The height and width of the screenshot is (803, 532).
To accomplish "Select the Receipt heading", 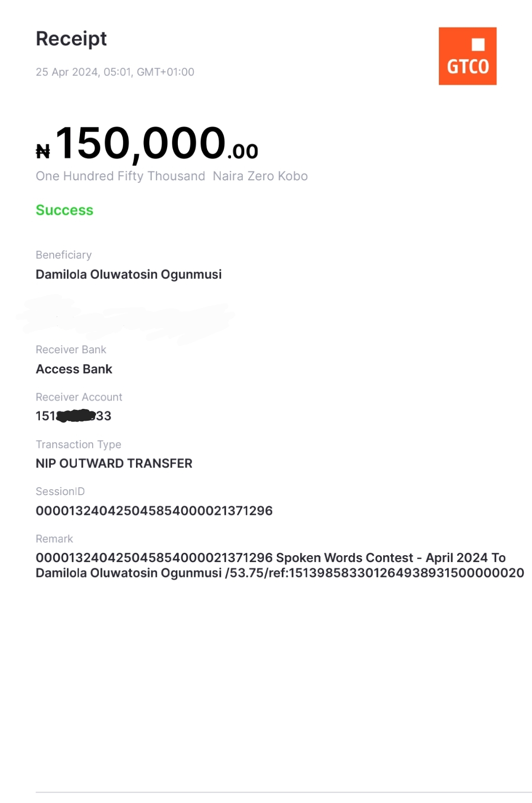I will (x=71, y=38).
